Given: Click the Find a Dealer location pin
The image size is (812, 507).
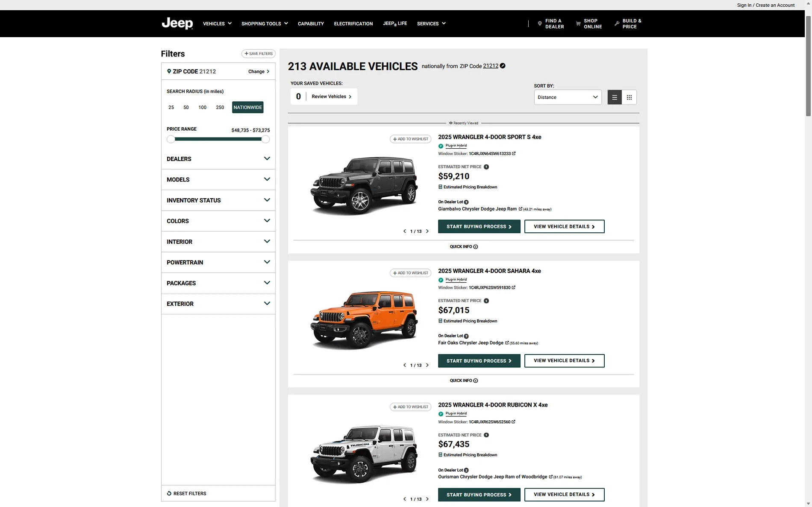Looking at the screenshot, I should [540, 23].
